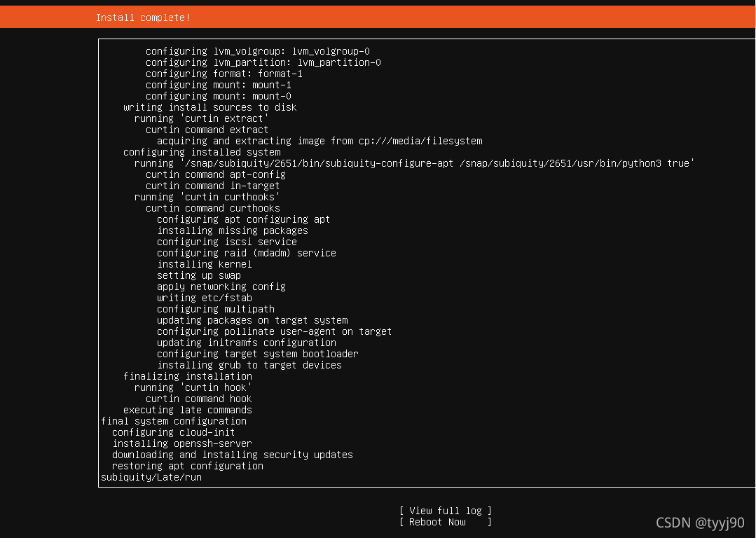Click the 'configuring iscsi service' line
Viewport: 756px width, 538px height.
227,242
